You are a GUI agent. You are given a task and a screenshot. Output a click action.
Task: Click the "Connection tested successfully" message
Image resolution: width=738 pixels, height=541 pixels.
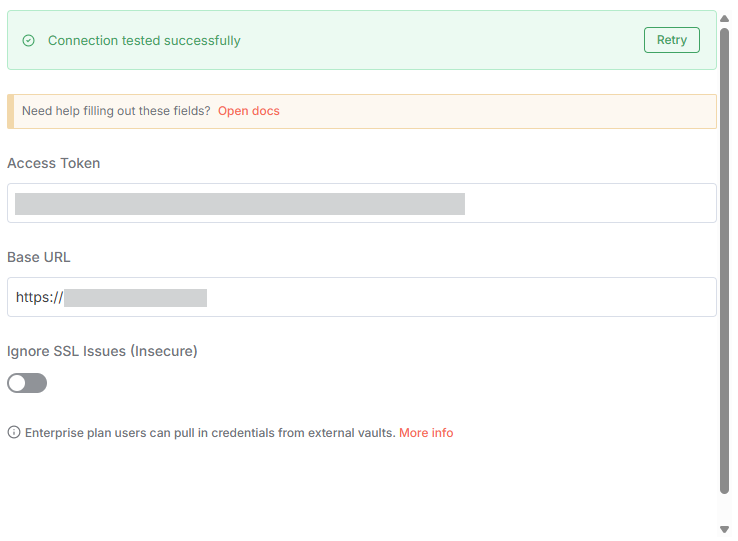144,41
